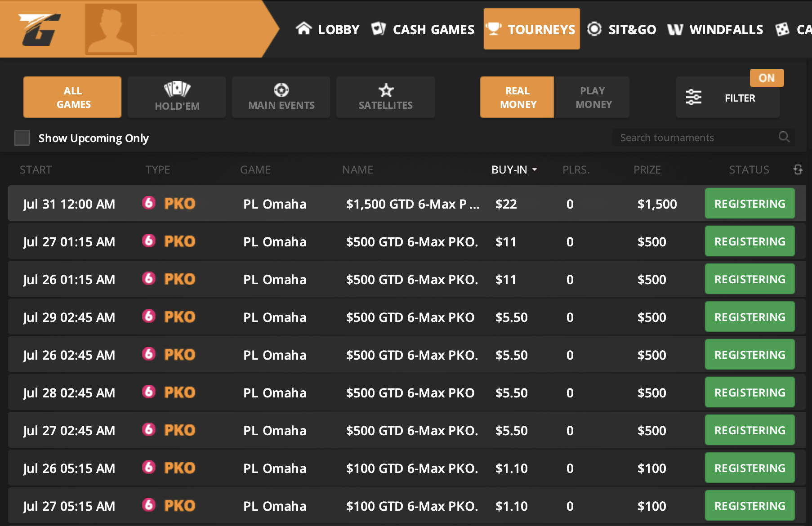Select the Satellites category tab
Image resolution: width=812 pixels, height=526 pixels.
[x=385, y=98]
